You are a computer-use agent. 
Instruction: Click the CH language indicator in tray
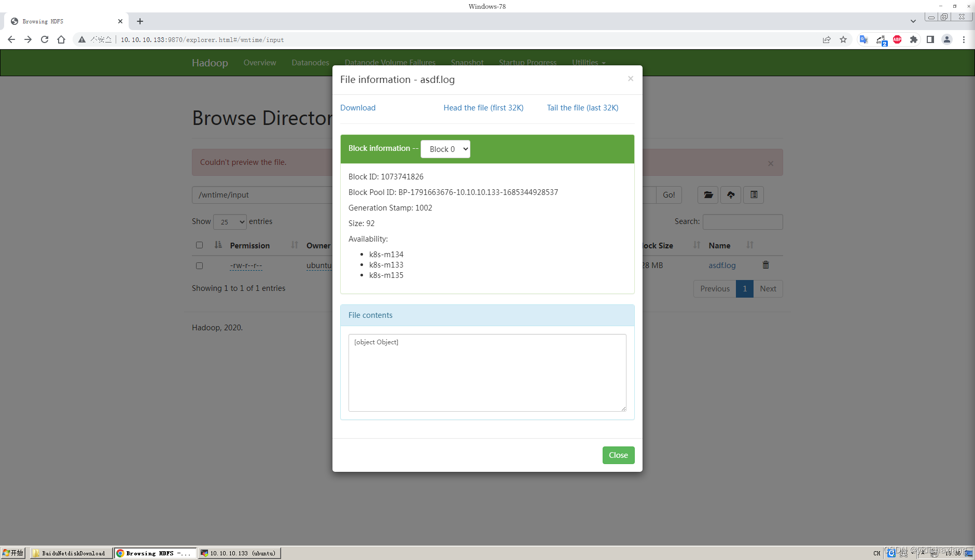(x=877, y=553)
